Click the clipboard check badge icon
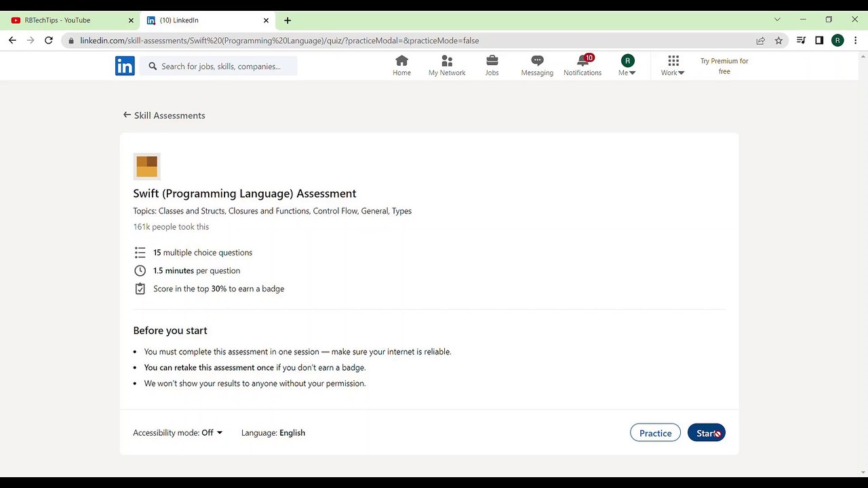The image size is (868, 488). tap(140, 289)
